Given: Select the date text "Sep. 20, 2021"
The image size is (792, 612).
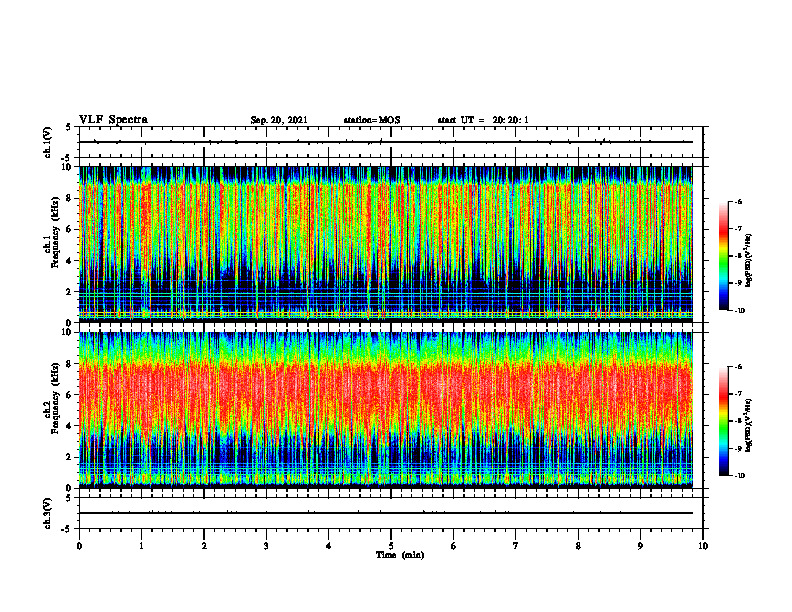Looking at the screenshot, I should click(x=279, y=120).
